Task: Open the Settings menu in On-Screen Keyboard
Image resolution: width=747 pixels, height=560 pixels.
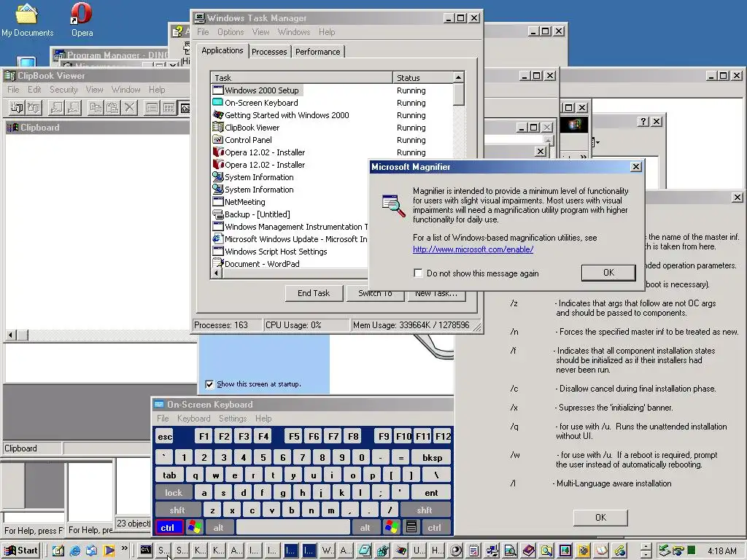Action: (233, 418)
